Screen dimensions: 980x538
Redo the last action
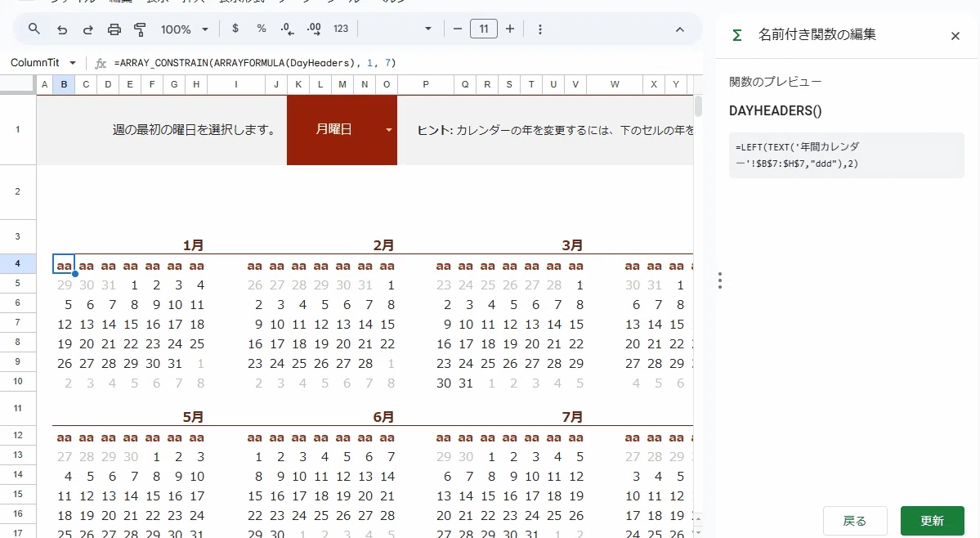(88, 29)
